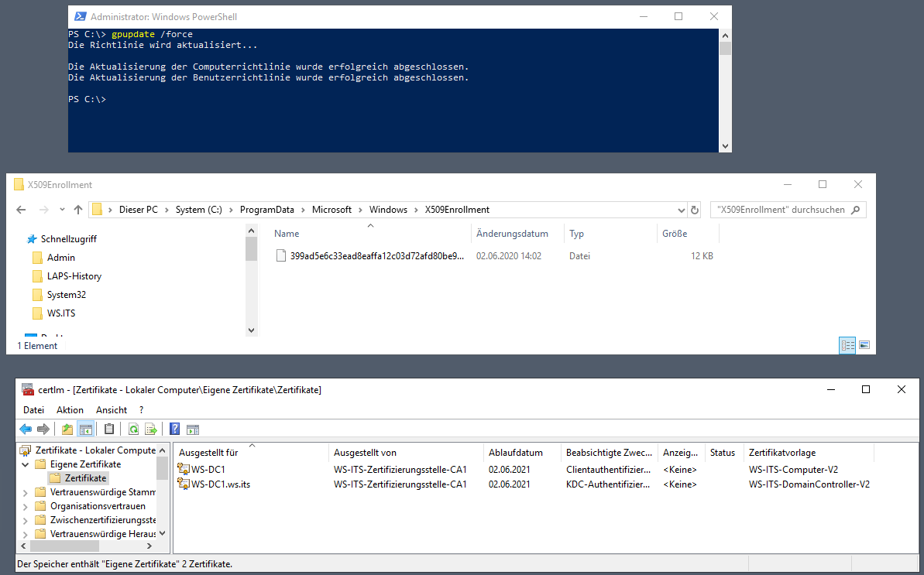Click the Schnellzugriff star icon
The height and width of the screenshot is (575, 924).
(32, 239)
